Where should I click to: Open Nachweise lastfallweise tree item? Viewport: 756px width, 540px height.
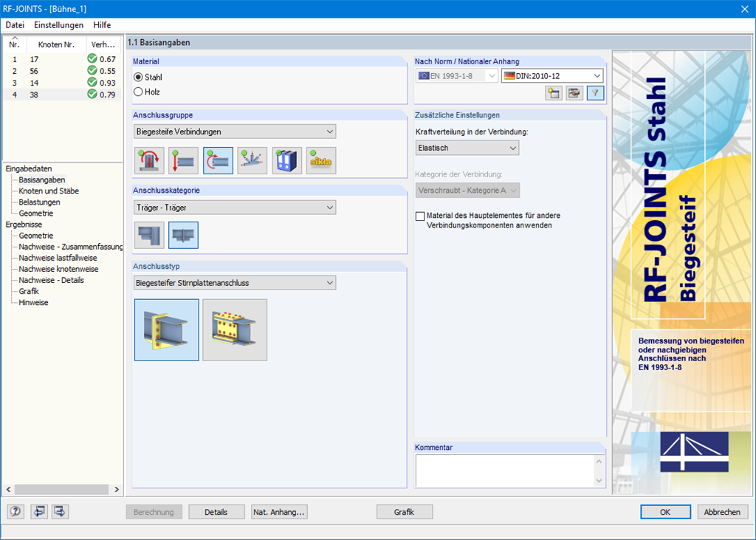point(58,258)
